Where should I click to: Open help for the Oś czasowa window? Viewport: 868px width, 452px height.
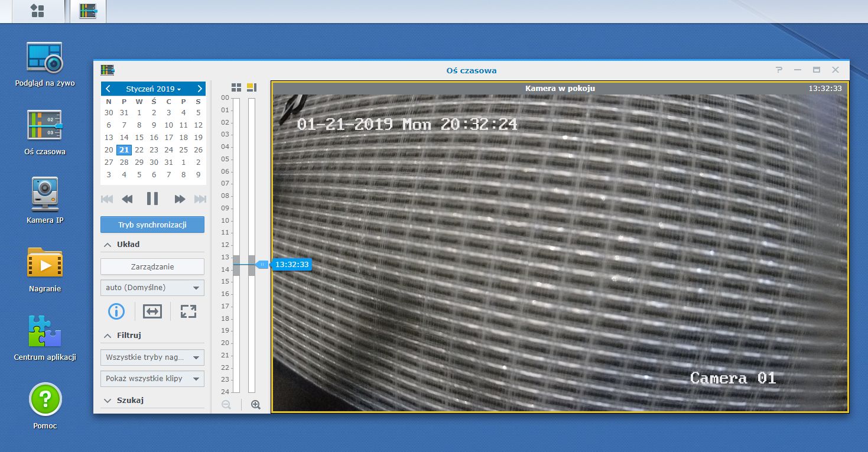(x=779, y=70)
